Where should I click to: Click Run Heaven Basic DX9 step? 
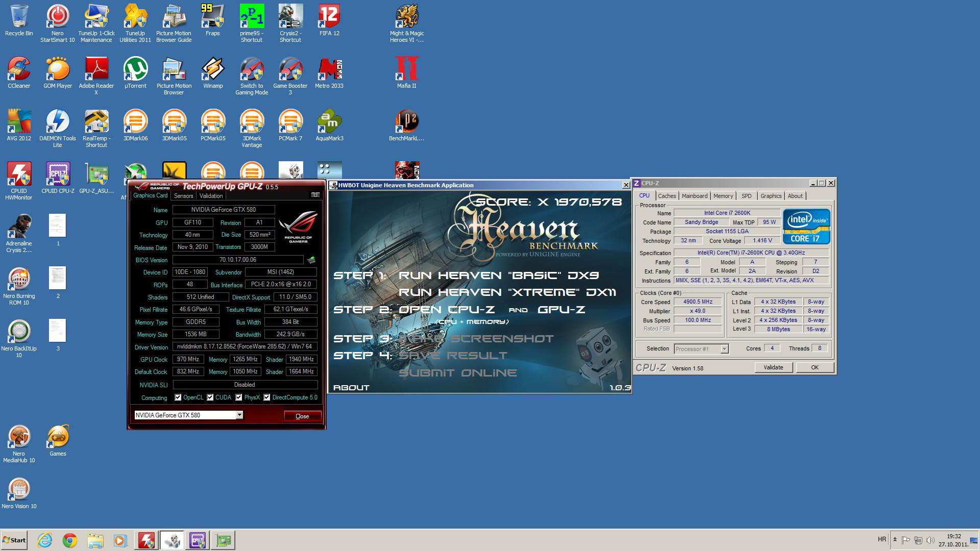pos(499,275)
